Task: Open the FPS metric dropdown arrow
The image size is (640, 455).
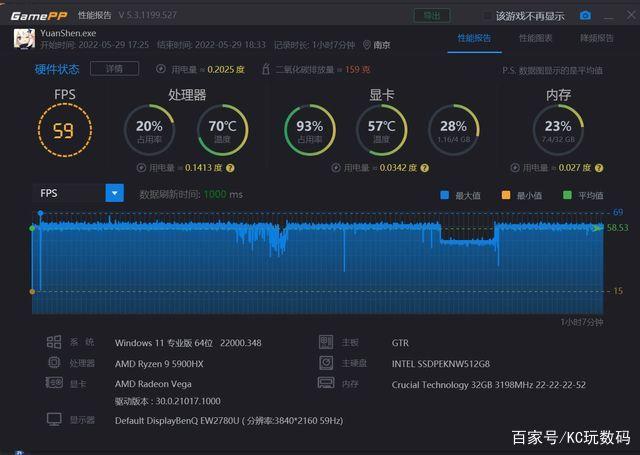Action: pos(115,193)
